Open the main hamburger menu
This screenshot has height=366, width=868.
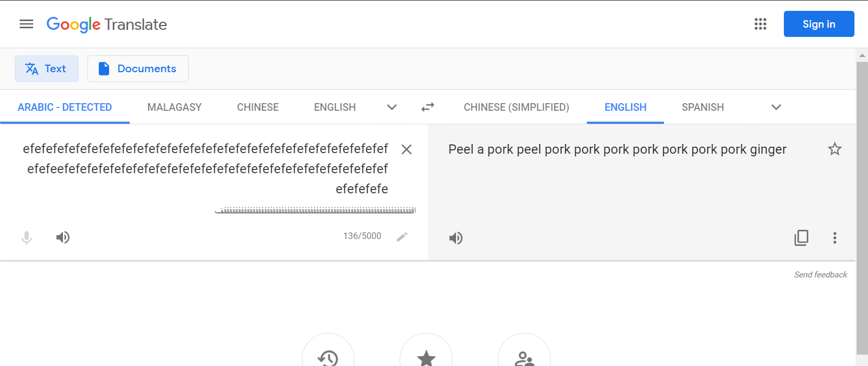[x=26, y=24]
